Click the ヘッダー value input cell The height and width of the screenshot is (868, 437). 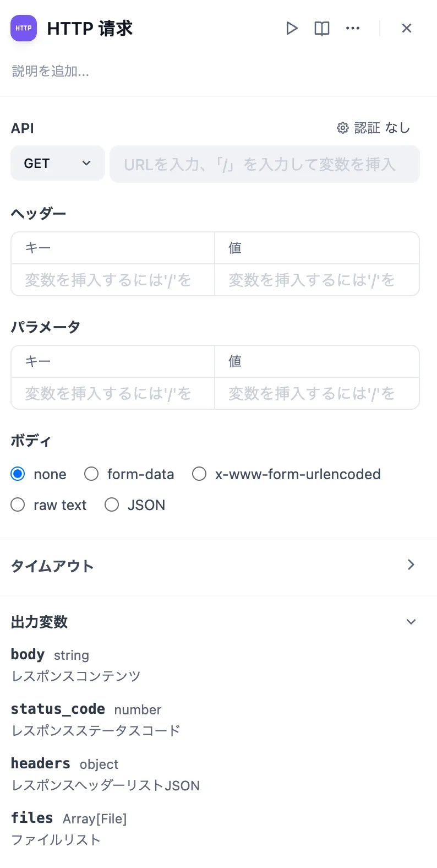316,280
